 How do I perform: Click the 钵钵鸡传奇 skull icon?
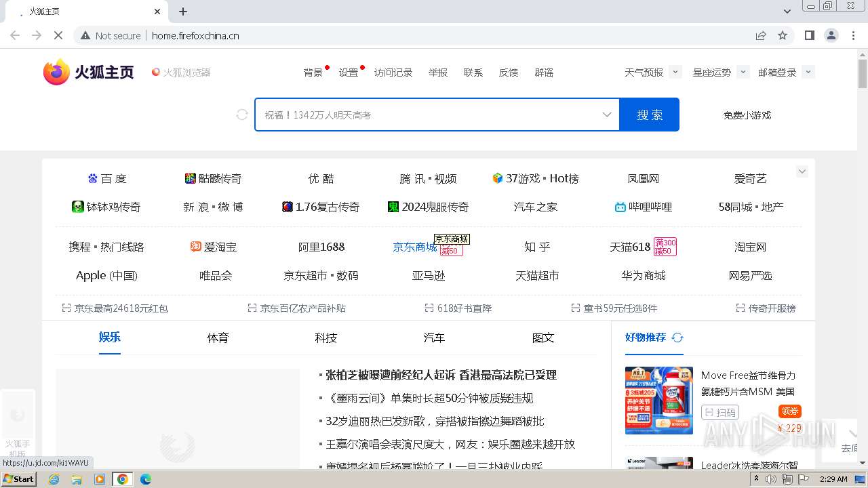pyautogui.click(x=78, y=207)
